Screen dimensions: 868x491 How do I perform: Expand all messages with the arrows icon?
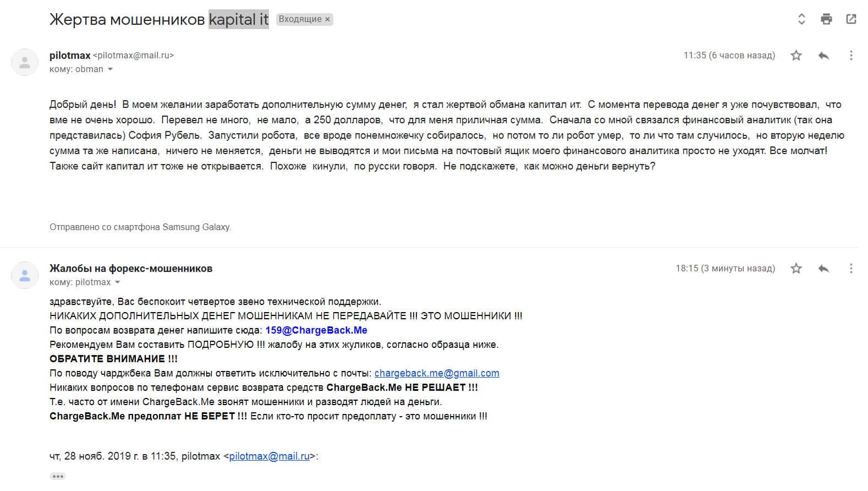801,19
